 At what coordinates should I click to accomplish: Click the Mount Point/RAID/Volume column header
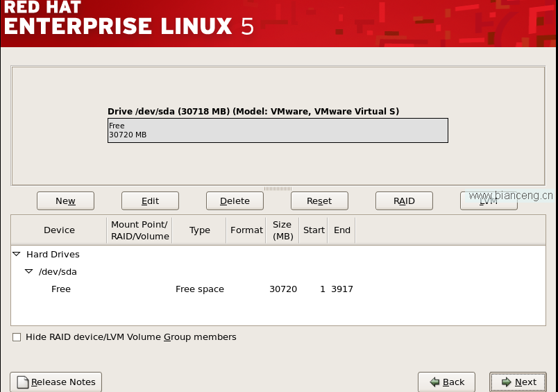(x=140, y=230)
